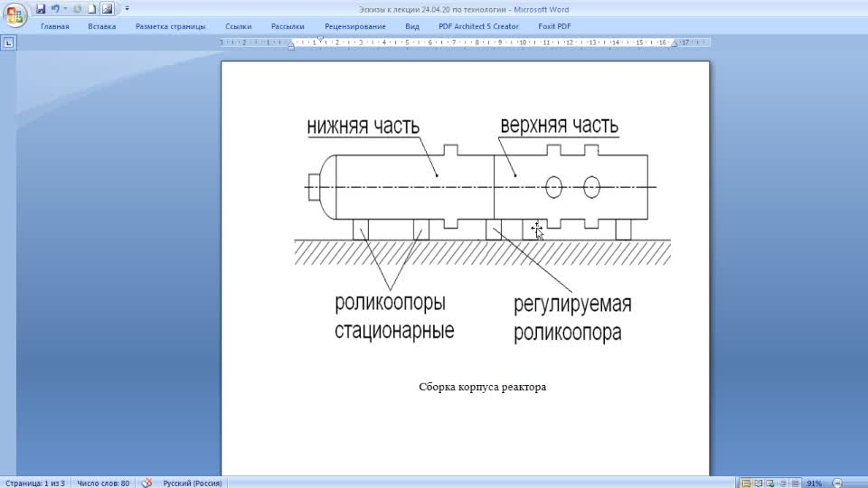Open the Рассылки ribbon tab
The width and height of the screenshot is (868, 488).
pos(288,26)
